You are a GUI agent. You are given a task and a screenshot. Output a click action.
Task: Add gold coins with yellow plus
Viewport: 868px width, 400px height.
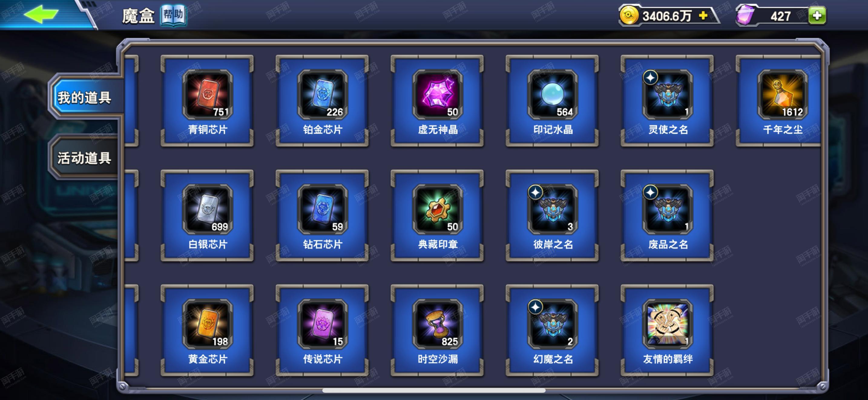pyautogui.click(x=703, y=15)
